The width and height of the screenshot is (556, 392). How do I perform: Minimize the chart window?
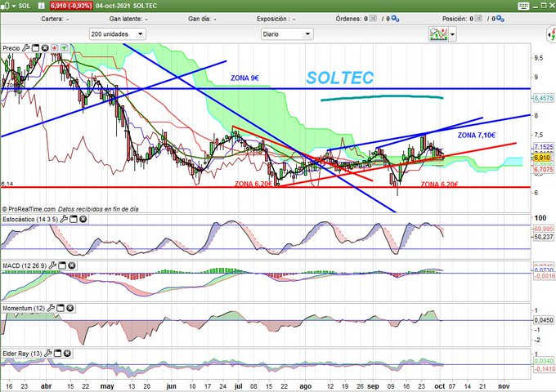click(x=536, y=6)
